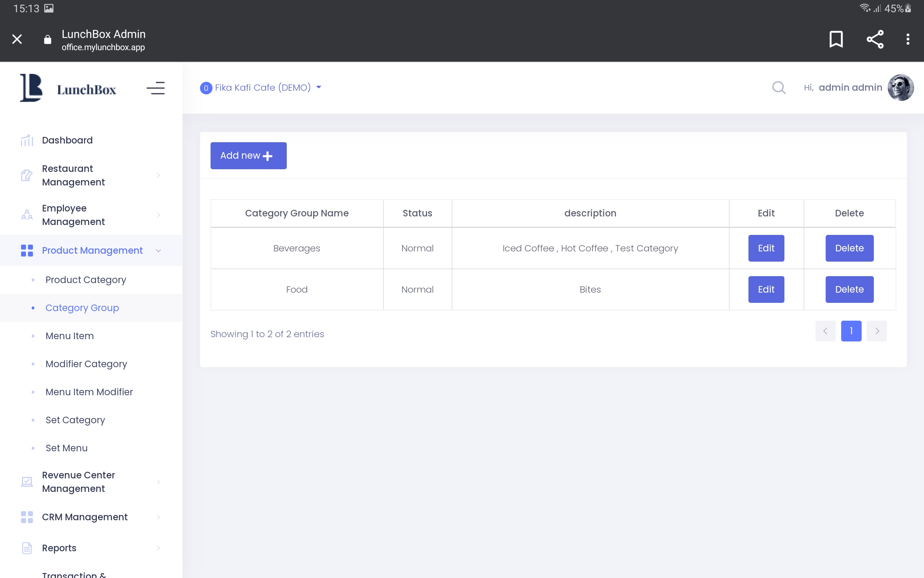Image resolution: width=924 pixels, height=578 pixels.
Task: Edit the Beverages category group
Action: coord(766,248)
